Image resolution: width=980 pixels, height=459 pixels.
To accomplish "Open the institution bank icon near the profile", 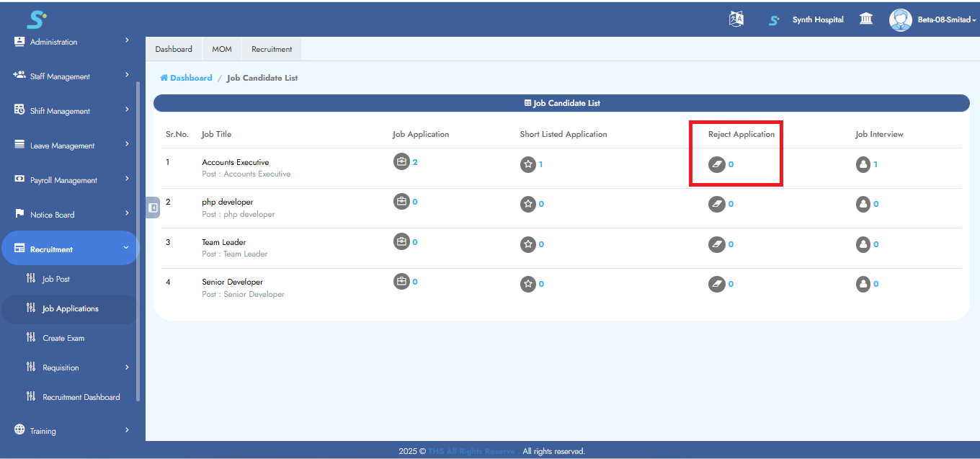I will 865,19.
